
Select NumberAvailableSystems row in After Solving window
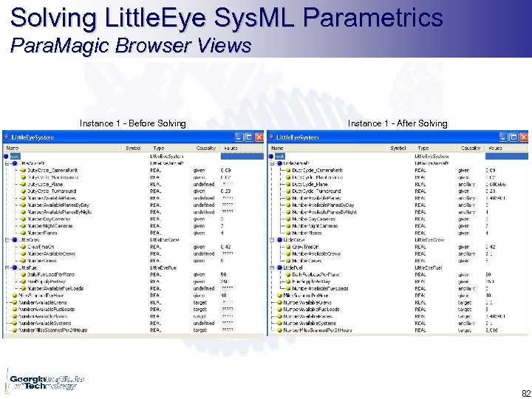(x=398, y=324)
